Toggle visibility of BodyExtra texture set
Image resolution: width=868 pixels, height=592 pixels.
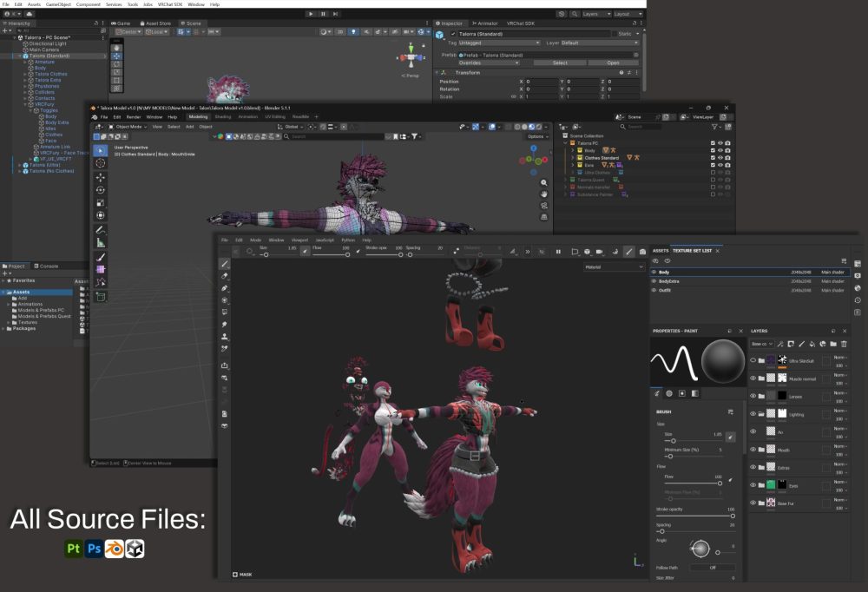click(x=654, y=281)
